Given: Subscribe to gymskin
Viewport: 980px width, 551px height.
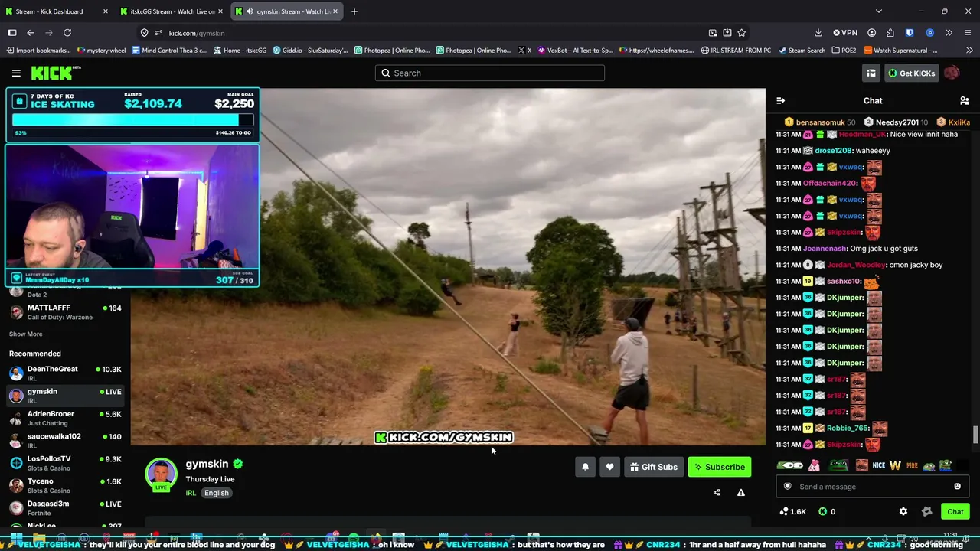Looking at the screenshot, I should pos(720,467).
